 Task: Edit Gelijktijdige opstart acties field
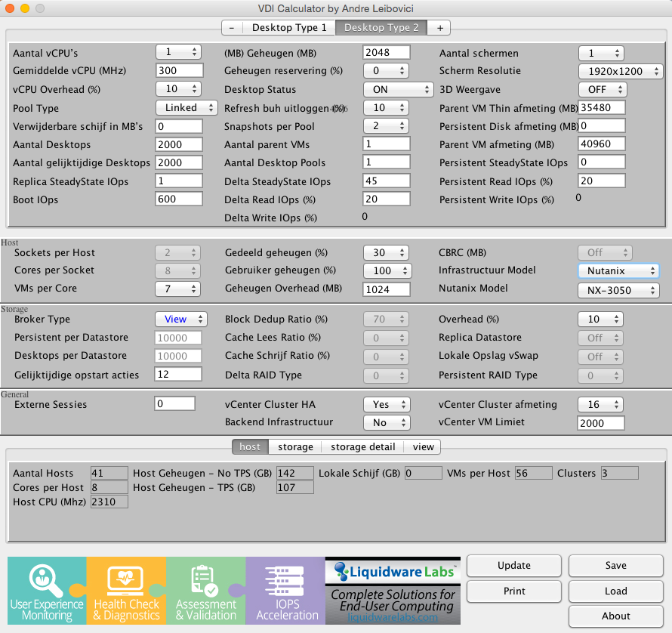point(178,374)
